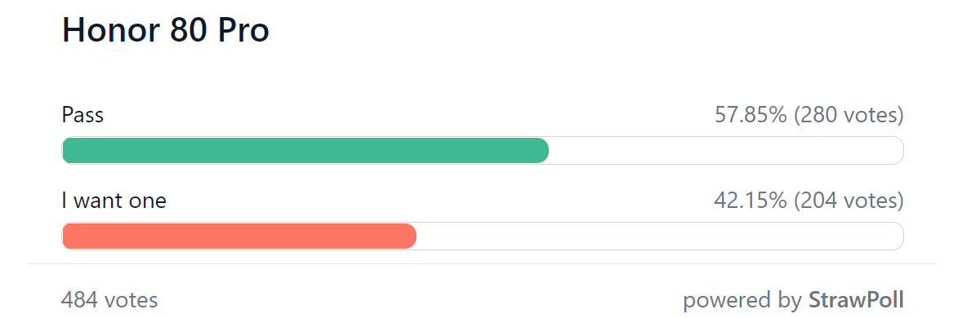Select the Pass option label

tap(82, 115)
